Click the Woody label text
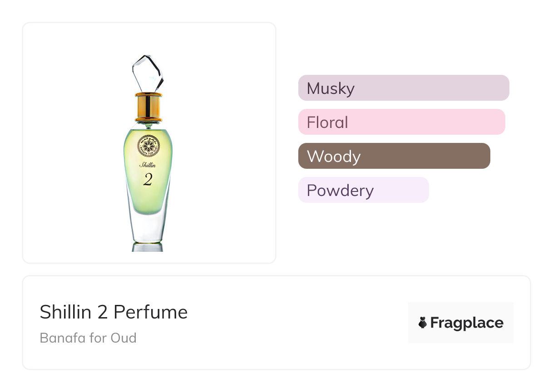553x392 pixels. tap(334, 157)
